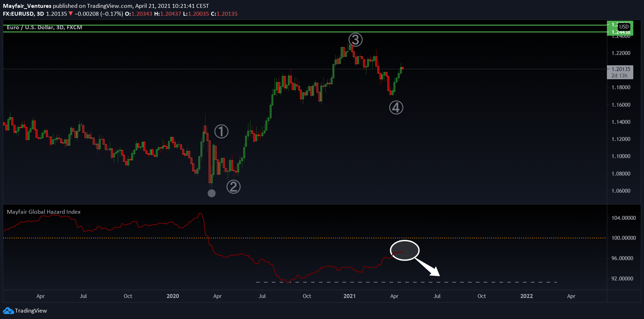Click the 1.10000 price axis label

621,156
